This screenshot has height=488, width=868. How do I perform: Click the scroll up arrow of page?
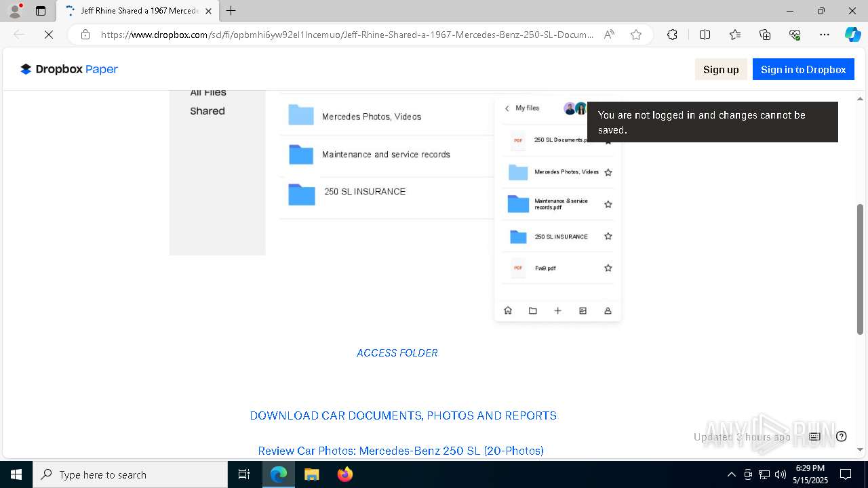tap(861, 99)
